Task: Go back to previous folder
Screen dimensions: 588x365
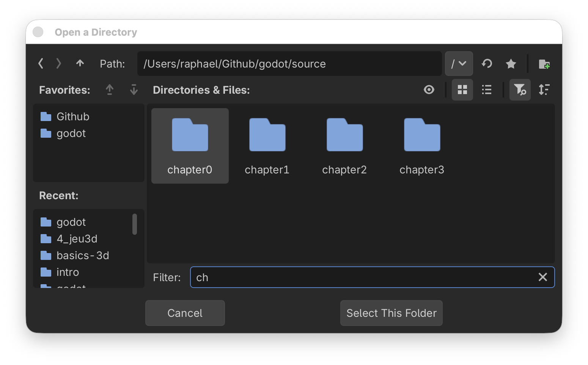Action: pos(41,64)
